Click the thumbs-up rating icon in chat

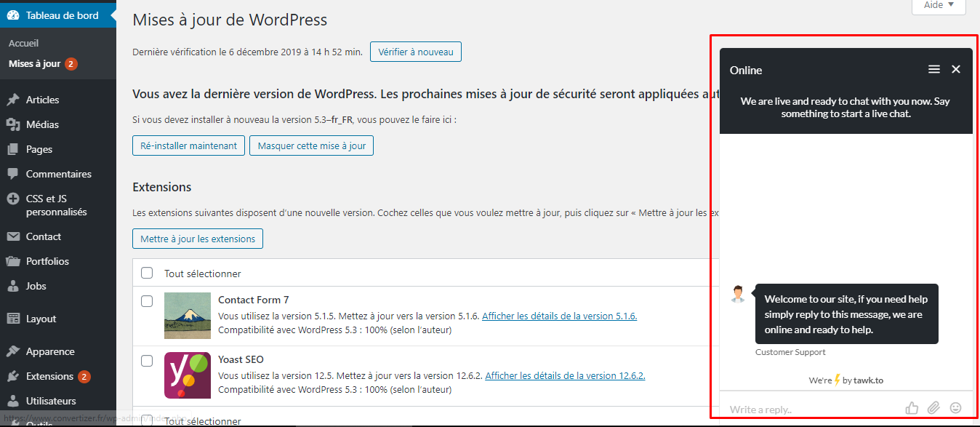coord(912,408)
